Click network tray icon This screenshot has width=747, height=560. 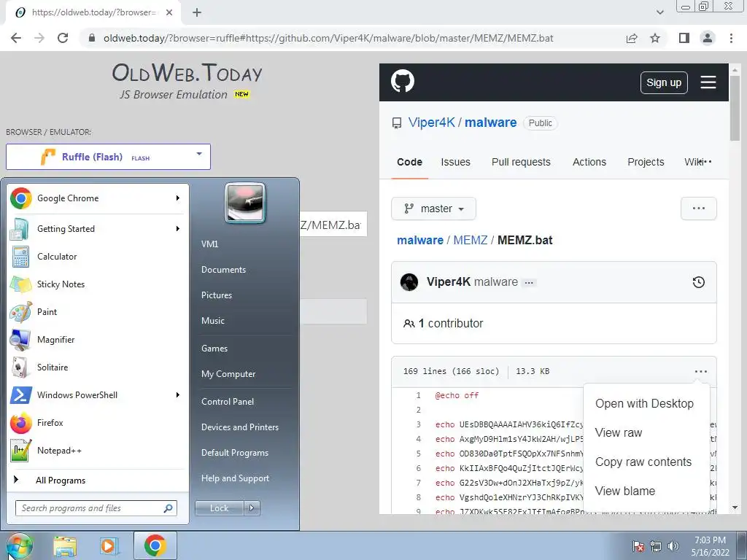[656, 546]
